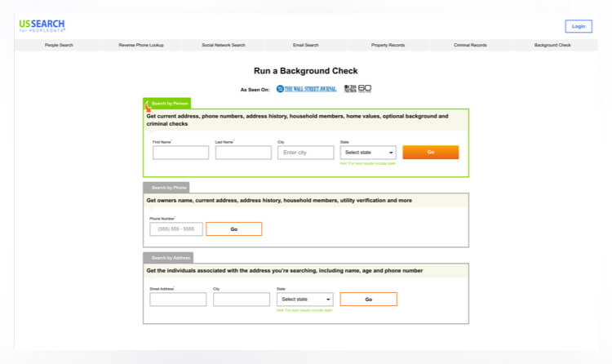Open Social Network Search page
Viewport: 612px width, 364px height.
click(x=224, y=45)
